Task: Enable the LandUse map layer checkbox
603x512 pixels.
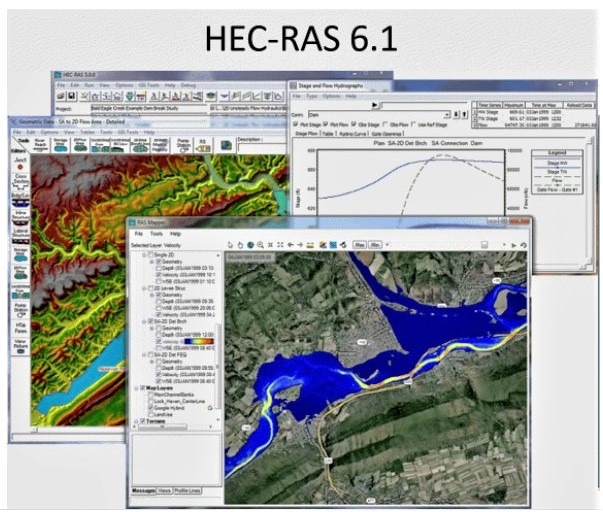Action: pos(151,415)
